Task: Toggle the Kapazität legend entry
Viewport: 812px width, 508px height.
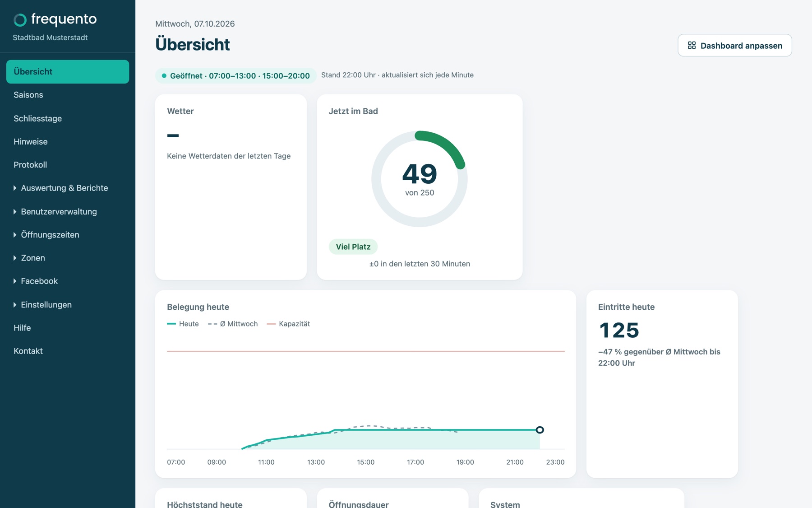Action: point(288,324)
